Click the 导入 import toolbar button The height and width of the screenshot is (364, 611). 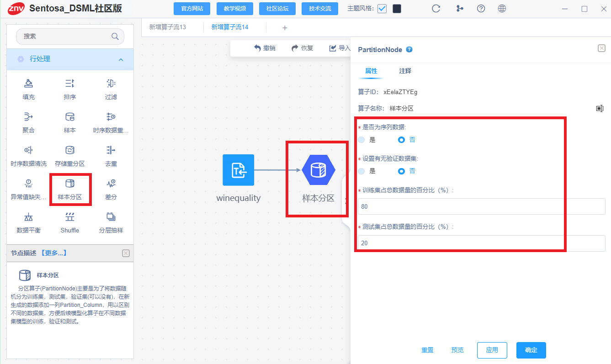[340, 48]
